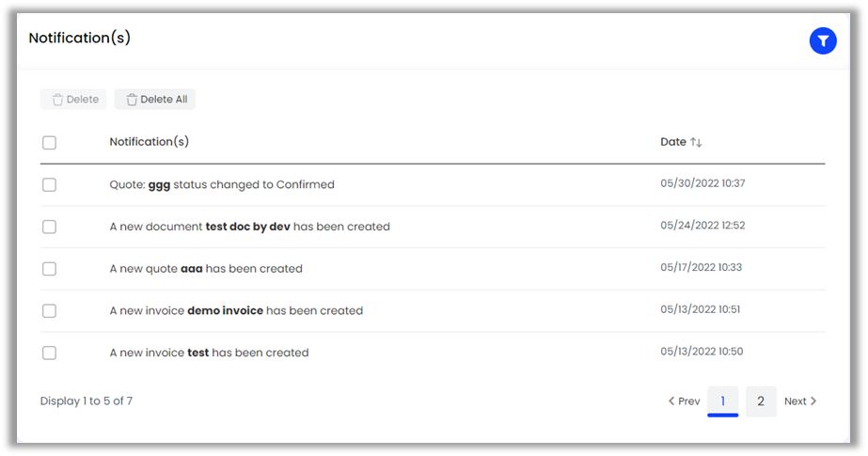
Task: Select the test doc by dev checkbox
Action: pyautogui.click(x=50, y=227)
